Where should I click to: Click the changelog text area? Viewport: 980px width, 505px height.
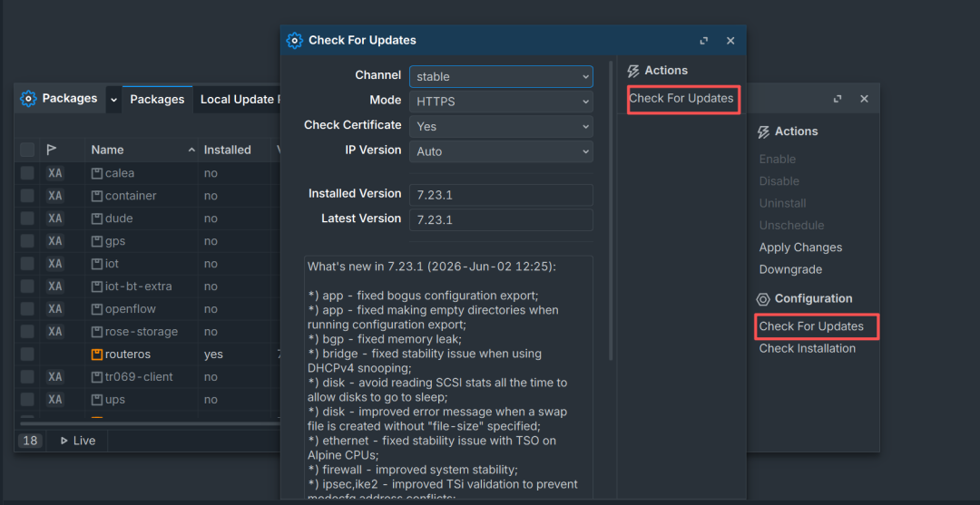click(448, 377)
